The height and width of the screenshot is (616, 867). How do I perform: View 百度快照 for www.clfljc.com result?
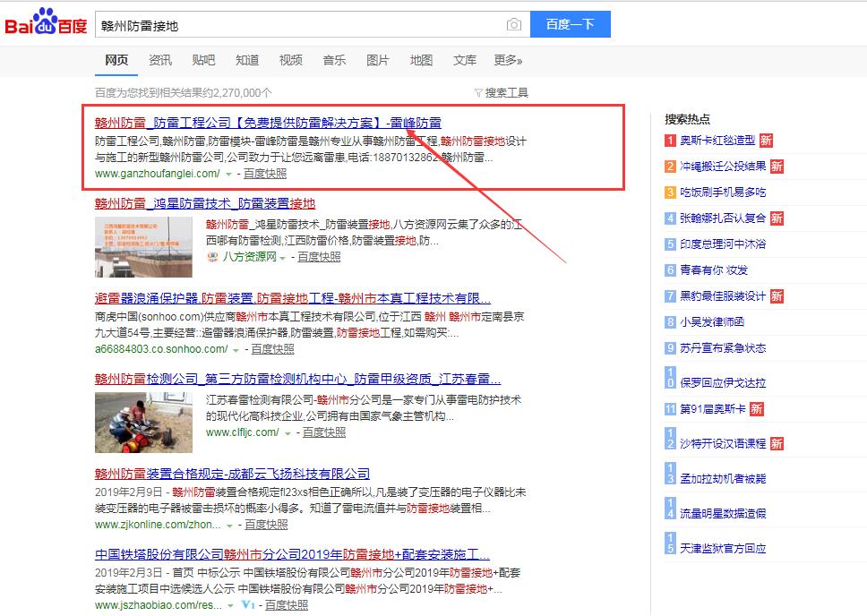(323, 432)
